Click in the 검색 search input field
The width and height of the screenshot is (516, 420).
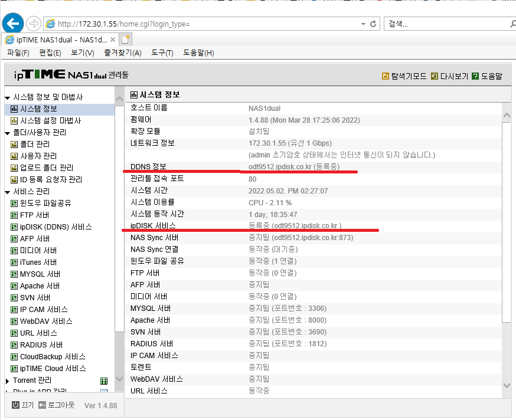coord(448,24)
